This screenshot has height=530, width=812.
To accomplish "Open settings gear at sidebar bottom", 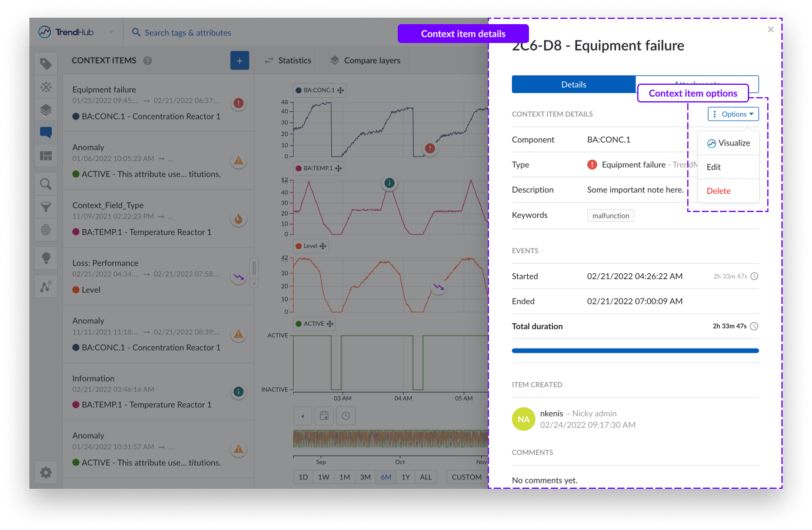I will [46, 472].
